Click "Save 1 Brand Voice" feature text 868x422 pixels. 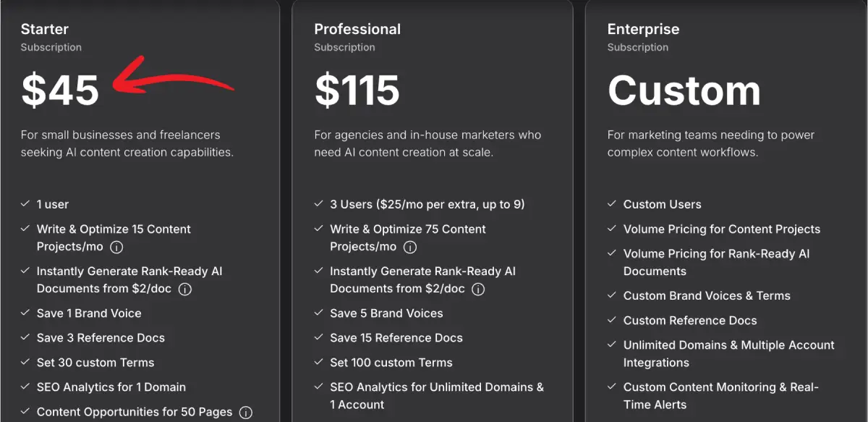pyautogui.click(x=89, y=313)
